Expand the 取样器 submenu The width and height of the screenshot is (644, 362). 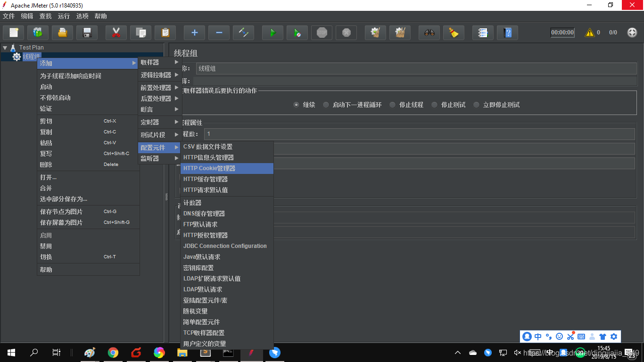[x=159, y=62]
